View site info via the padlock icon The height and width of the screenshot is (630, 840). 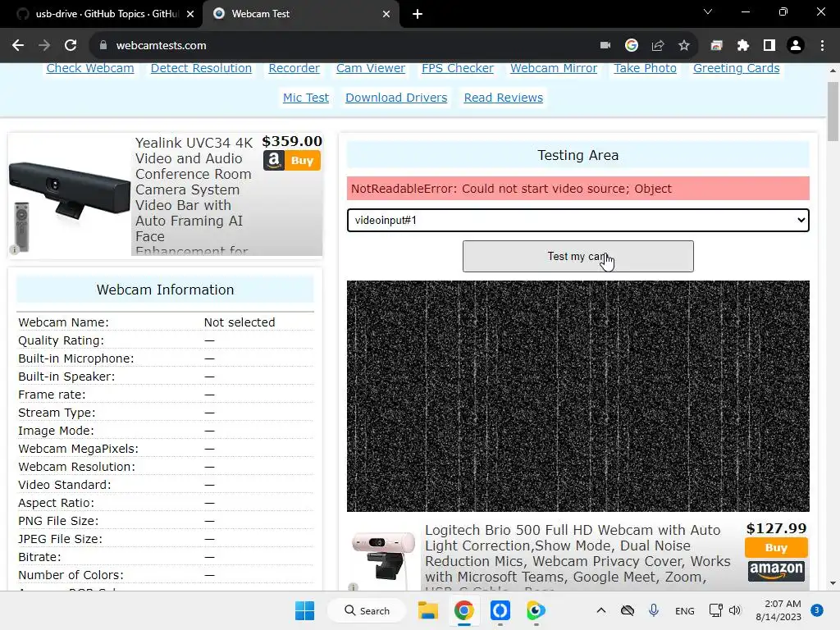tap(103, 46)
